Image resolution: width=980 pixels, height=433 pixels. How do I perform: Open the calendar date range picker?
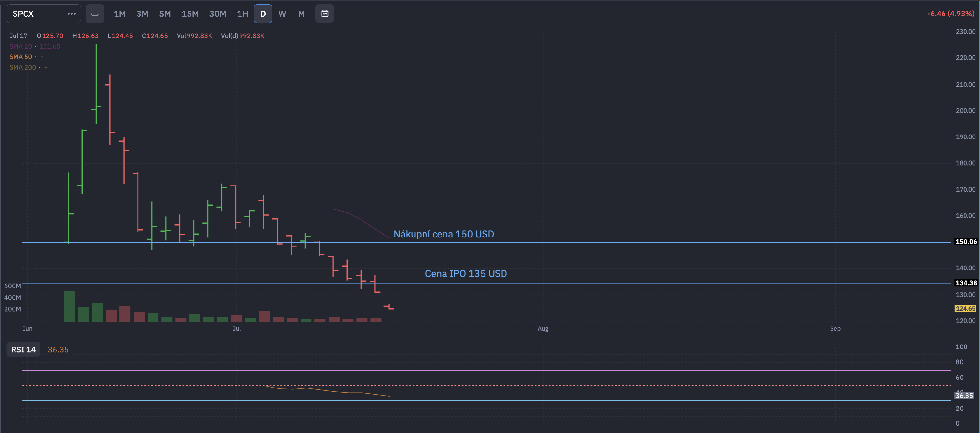(x=324, y=14)
